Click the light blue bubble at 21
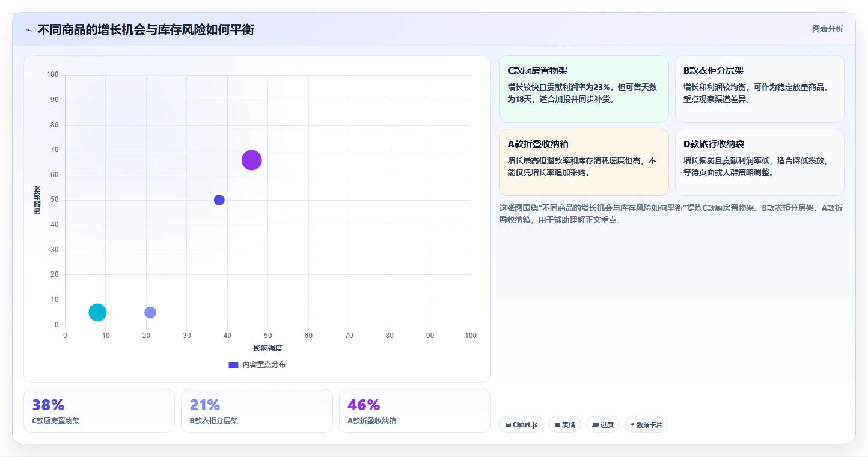The image size is (868, 457). [x=150, y=312]
